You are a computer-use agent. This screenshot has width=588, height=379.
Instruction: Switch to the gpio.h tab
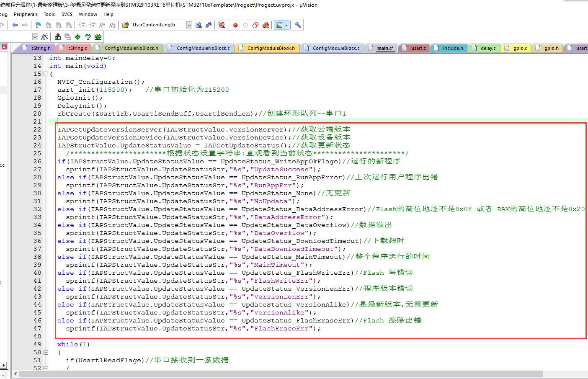pos(547,48)
